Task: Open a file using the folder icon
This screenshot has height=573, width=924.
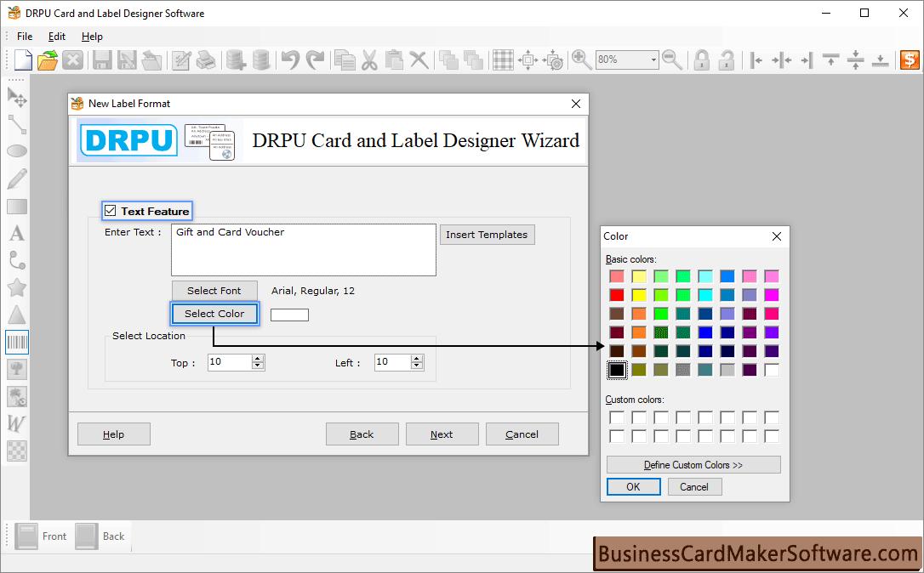Action: click(48, 60)
